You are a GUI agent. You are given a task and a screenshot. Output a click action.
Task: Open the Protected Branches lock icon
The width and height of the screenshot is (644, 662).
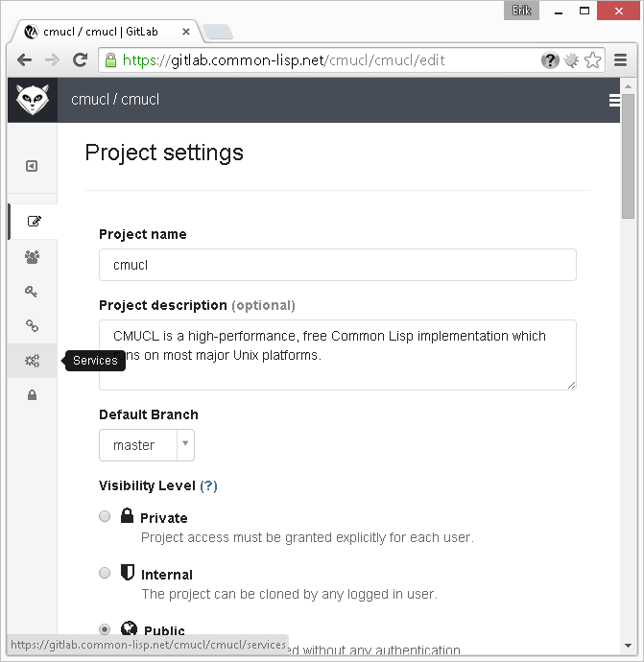tap(32, 395)
